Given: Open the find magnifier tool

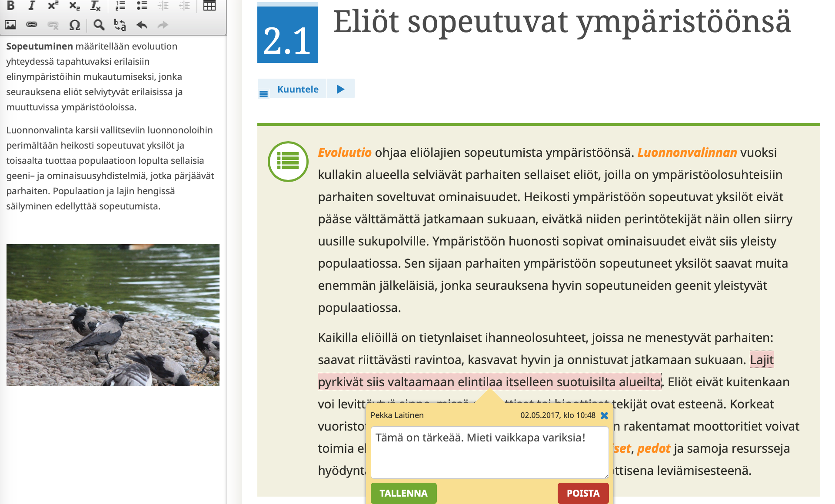Looking at the screenshot, I should 99,25.
